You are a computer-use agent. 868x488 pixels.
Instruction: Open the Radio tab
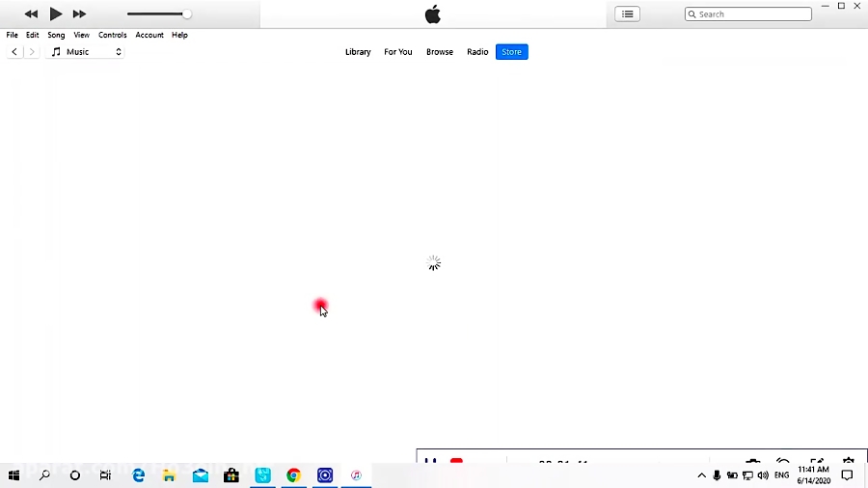[477, 52]
